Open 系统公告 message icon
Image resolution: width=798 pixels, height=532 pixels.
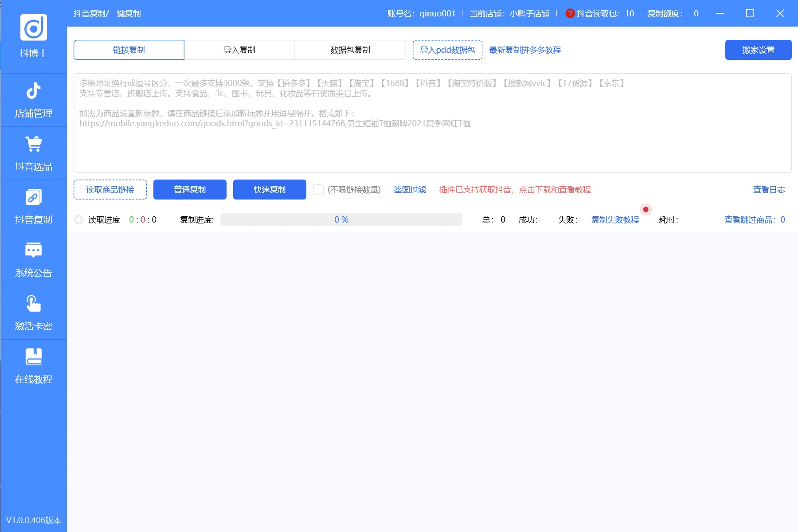(x=34, y=250)
